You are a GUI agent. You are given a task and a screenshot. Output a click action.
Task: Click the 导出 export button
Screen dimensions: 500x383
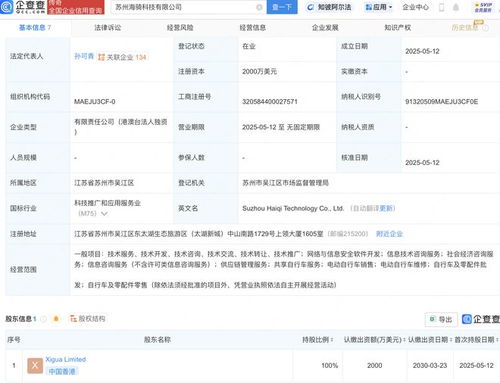point(441,319)
